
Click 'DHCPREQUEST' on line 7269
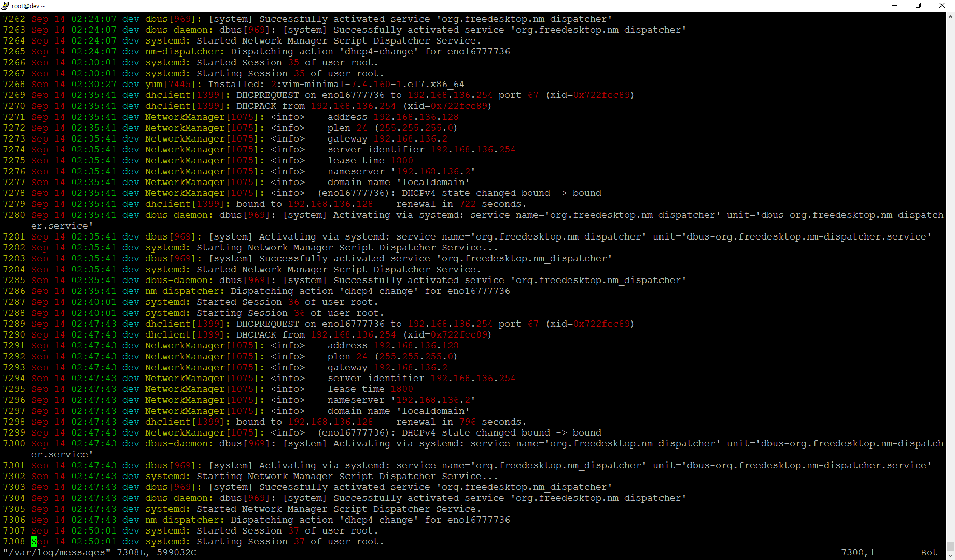tap(268, 95)
